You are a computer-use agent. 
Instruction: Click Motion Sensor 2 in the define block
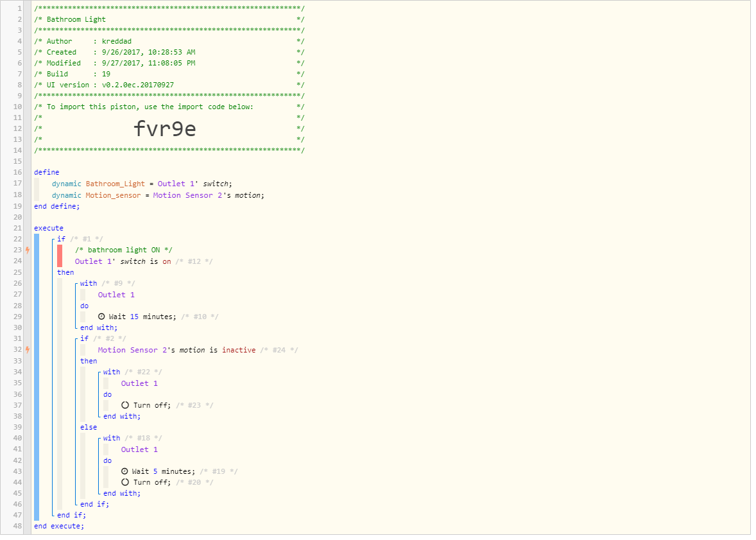(187, 195)
